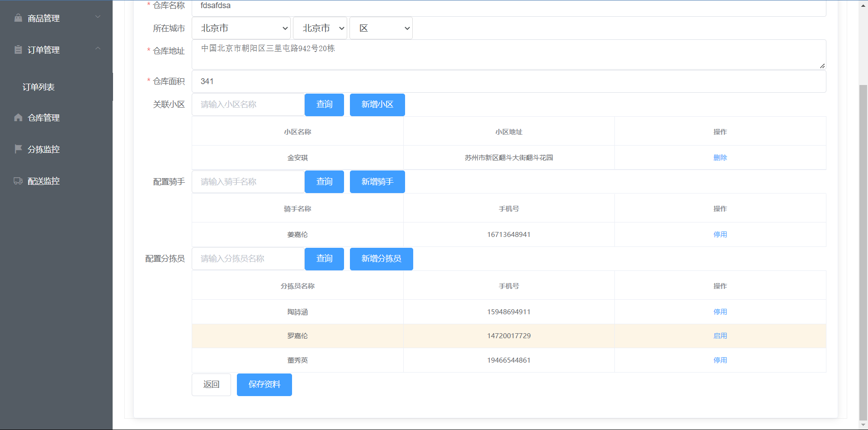Click the 新增骑手 button
The image size is (868, 430).
point(377,182)
